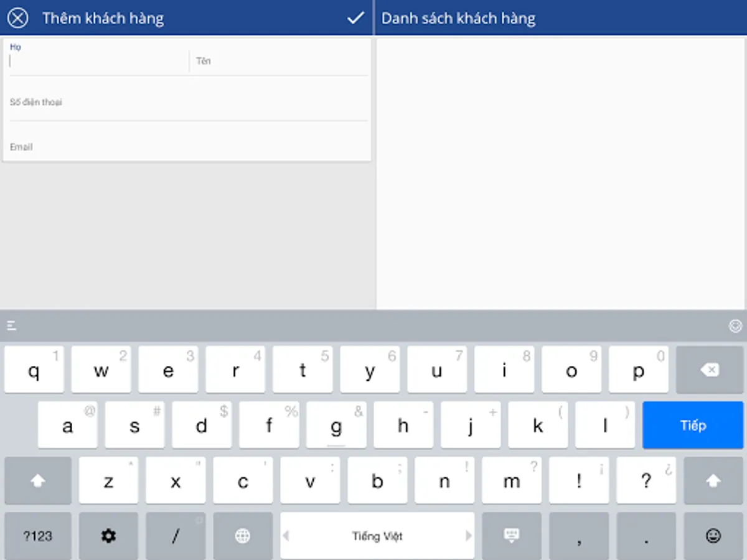Viewport: 747px width, 560px height.
Task: Hide keyboard with keyboard icon key
Action: pos(512,536)
